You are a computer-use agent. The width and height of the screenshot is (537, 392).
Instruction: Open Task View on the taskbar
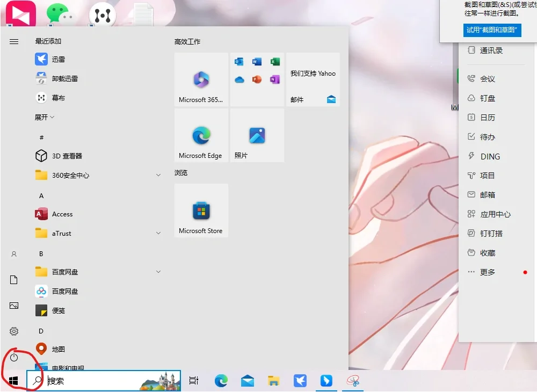coord(193,380)
